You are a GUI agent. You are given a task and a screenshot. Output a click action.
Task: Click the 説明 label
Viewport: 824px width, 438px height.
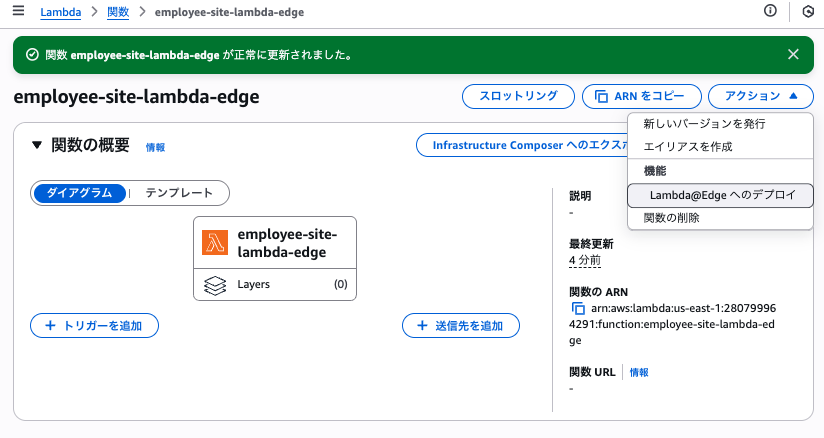580,196
